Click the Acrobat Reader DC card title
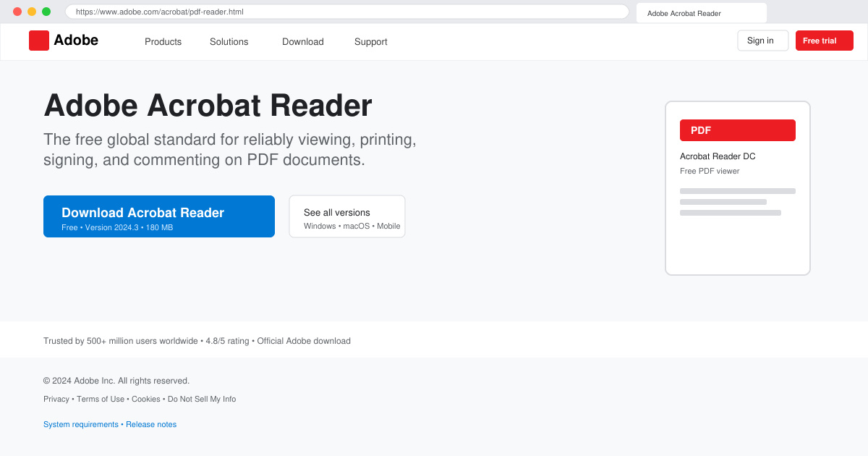Viewport: 868px width, 456px height. click(718, 156)
